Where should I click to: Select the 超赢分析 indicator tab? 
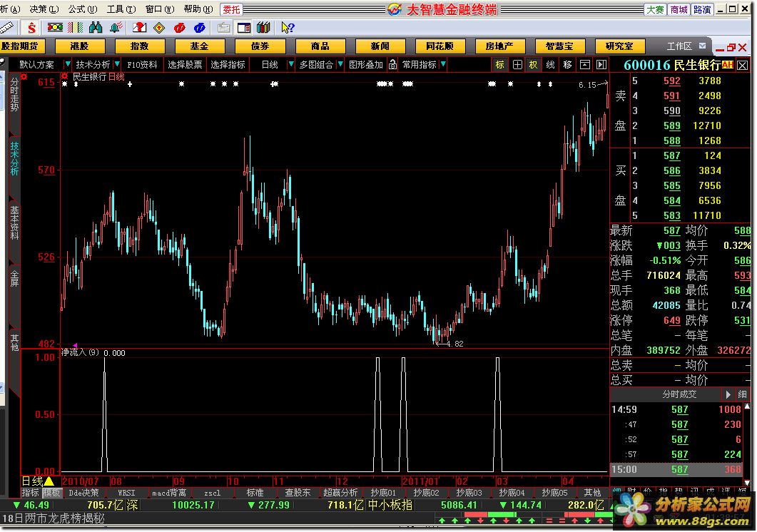click(x=340, y=493)
